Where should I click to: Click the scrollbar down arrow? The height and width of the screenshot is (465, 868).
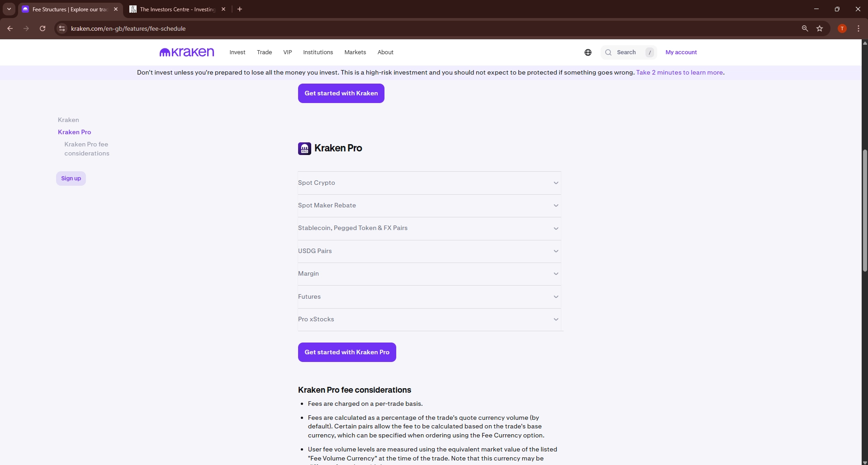865,462
